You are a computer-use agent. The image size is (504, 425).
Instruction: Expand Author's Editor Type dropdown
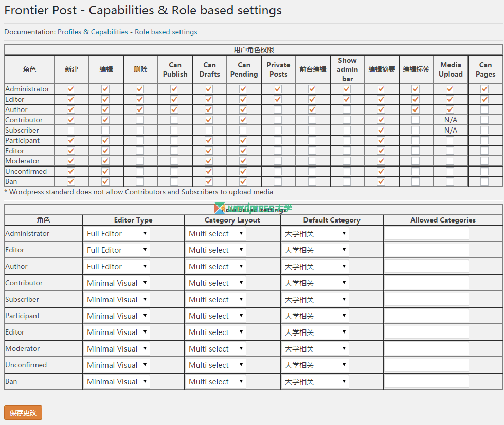(x=117, y=266)
